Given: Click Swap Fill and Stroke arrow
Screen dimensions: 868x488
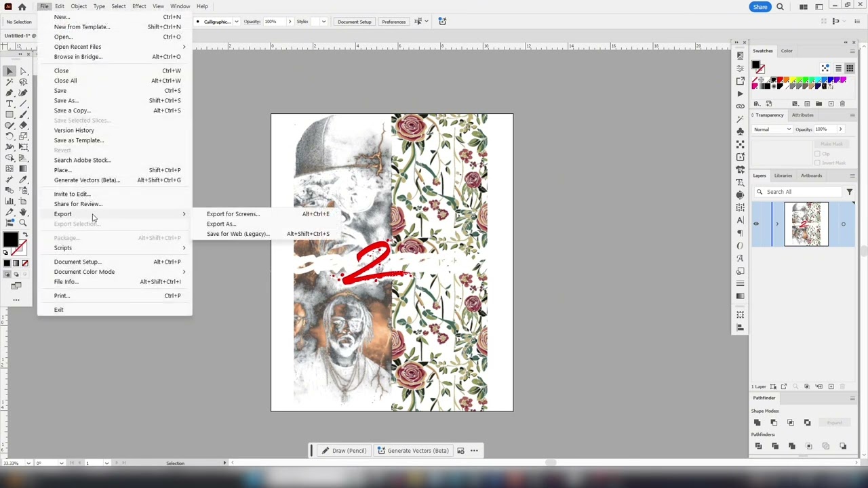Looking at the screenshot, I should click(25, 235).
